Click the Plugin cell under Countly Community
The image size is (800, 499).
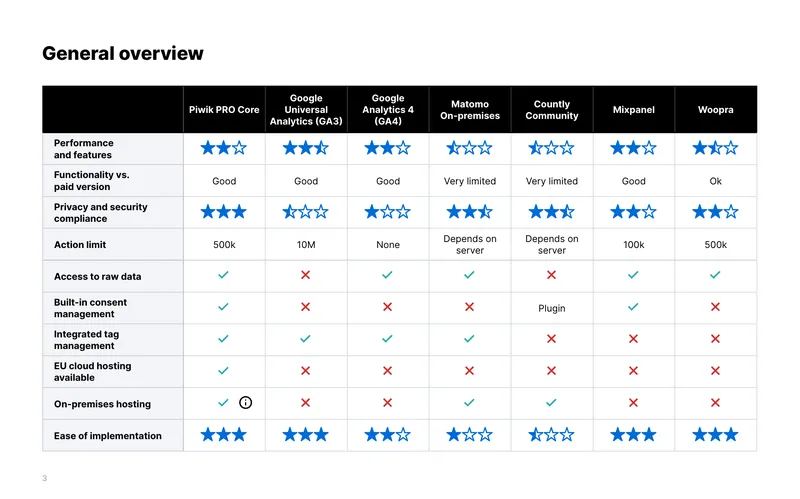pos(552,308)
